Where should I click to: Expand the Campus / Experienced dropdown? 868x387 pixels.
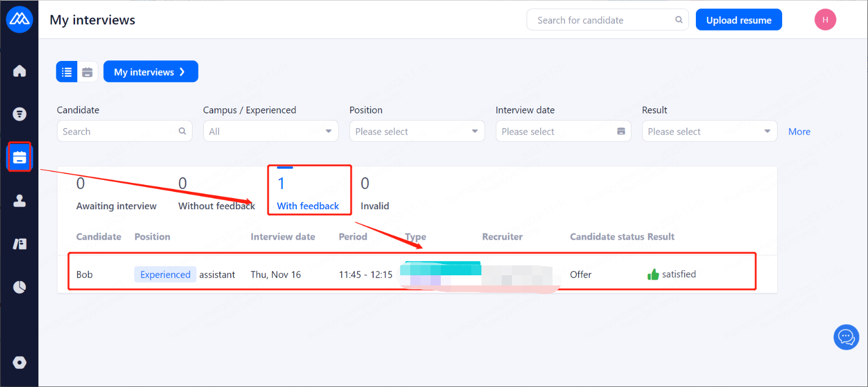[270, 131]
